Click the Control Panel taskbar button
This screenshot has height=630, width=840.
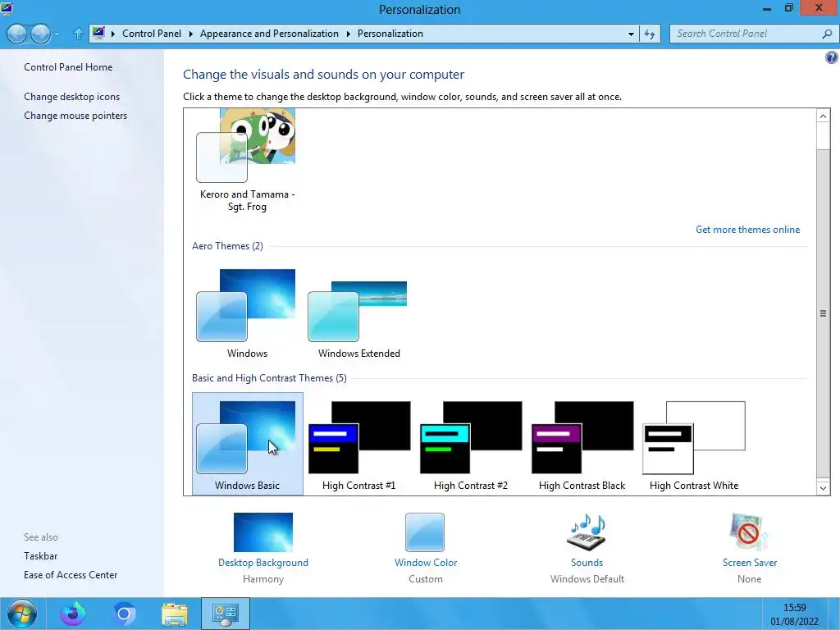point(226,614)
